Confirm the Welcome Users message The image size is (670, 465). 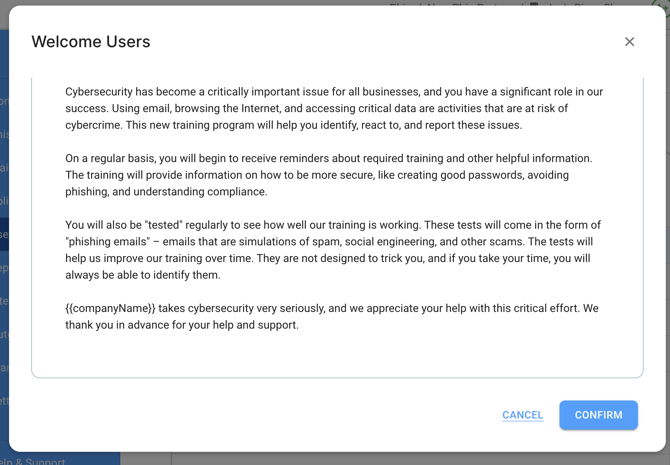click(598, 415)
